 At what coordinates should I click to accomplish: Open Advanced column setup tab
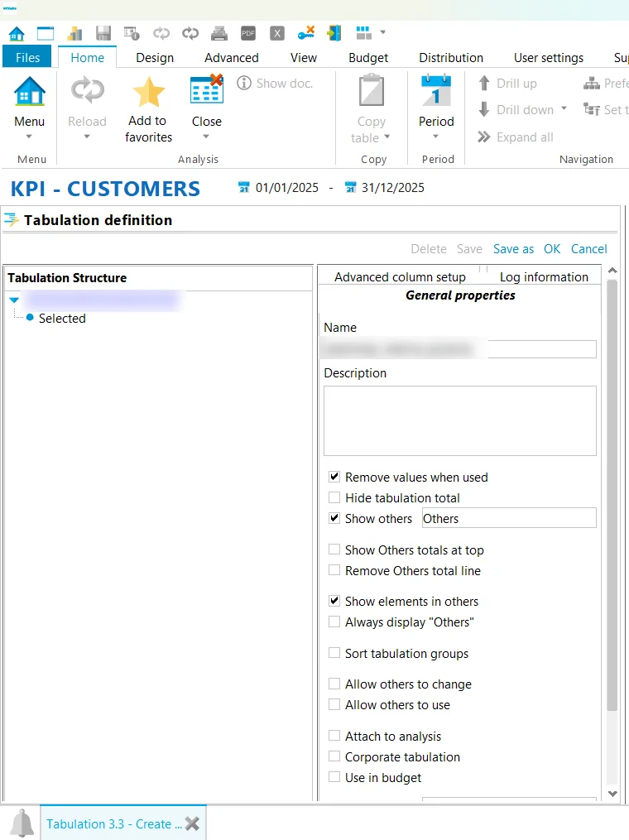400,277
